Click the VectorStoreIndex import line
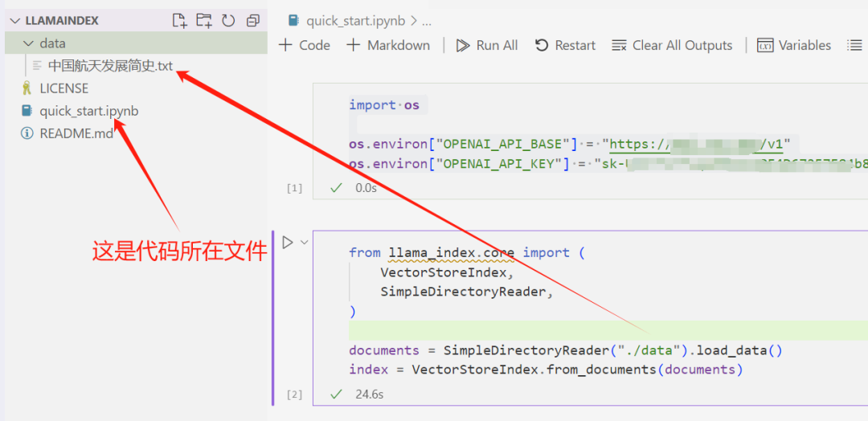868x421 pixels. (x=448, y=272)
